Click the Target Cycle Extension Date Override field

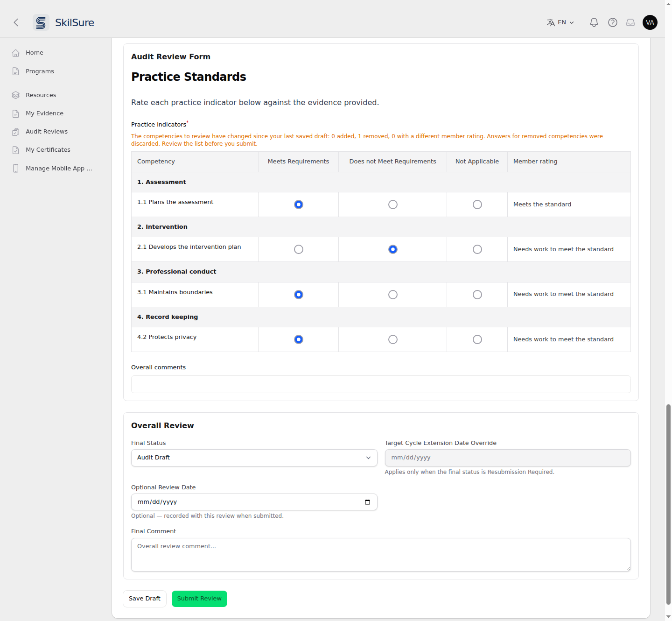[x=508, y=458]
